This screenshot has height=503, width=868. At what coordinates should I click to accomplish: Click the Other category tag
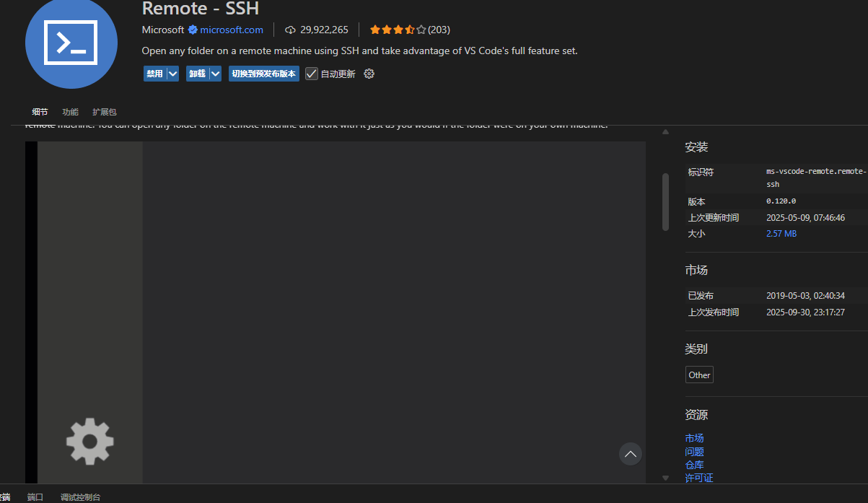pyautogui.click(x=699, y=375)
